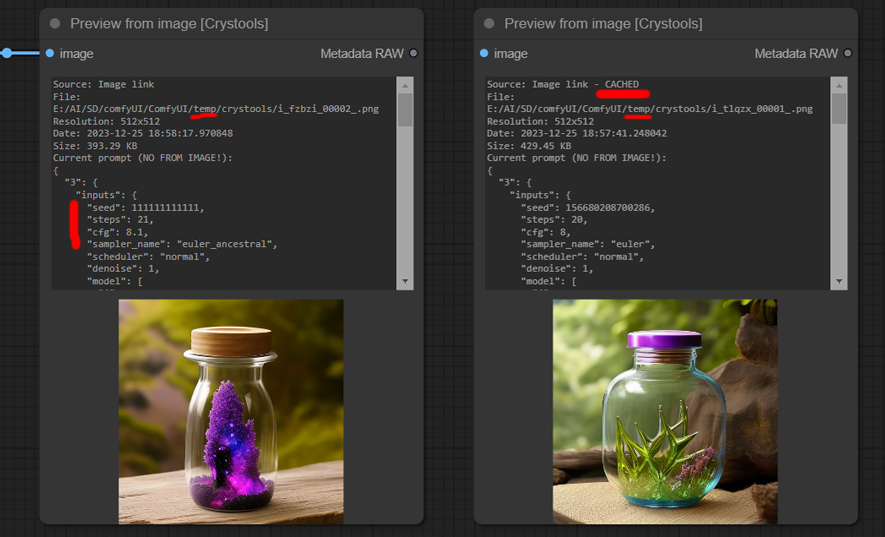Click the right node's Metadata RAW output port

pyautogui.click(x=847, y=53)
